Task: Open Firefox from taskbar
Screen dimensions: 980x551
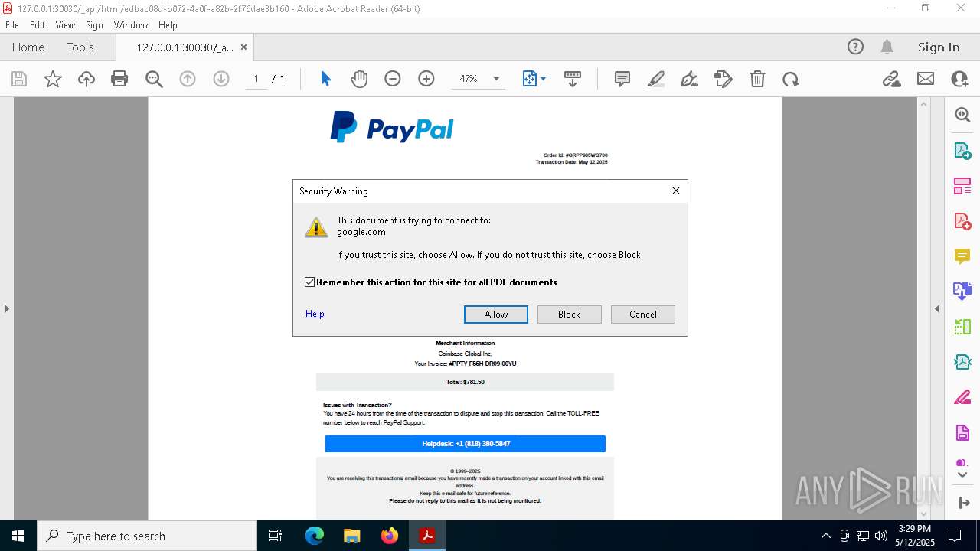Action: click(x=390, y=536)
